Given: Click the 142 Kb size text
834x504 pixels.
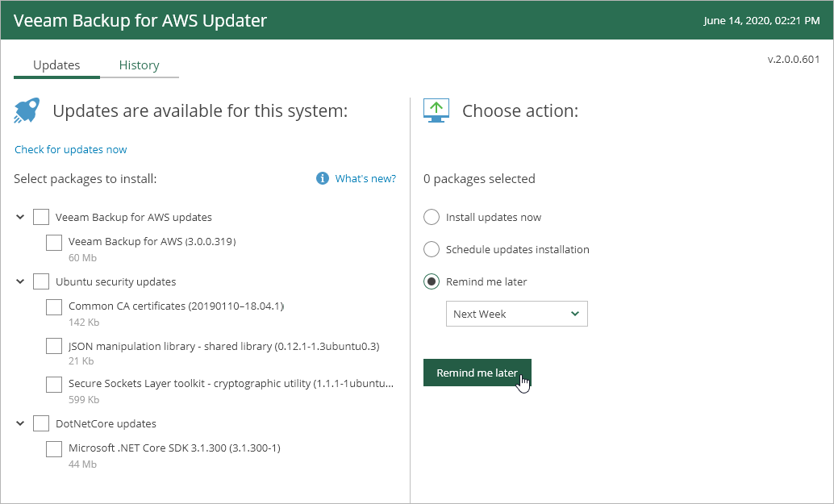Looking at the screenshot, I should click(84, 323).
